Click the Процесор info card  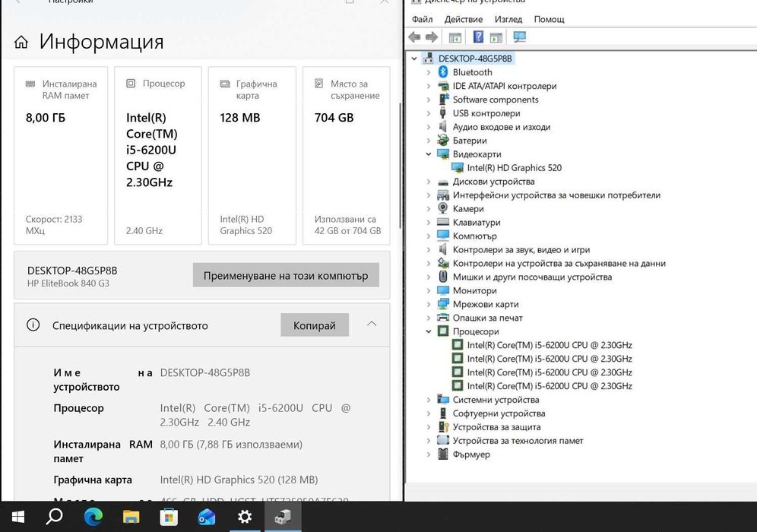(x=158, y=156)
